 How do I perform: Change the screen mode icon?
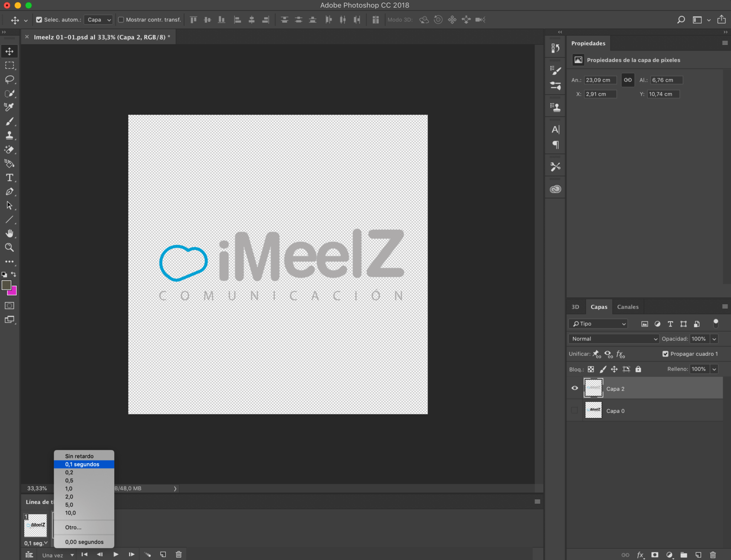click(10, 320)
